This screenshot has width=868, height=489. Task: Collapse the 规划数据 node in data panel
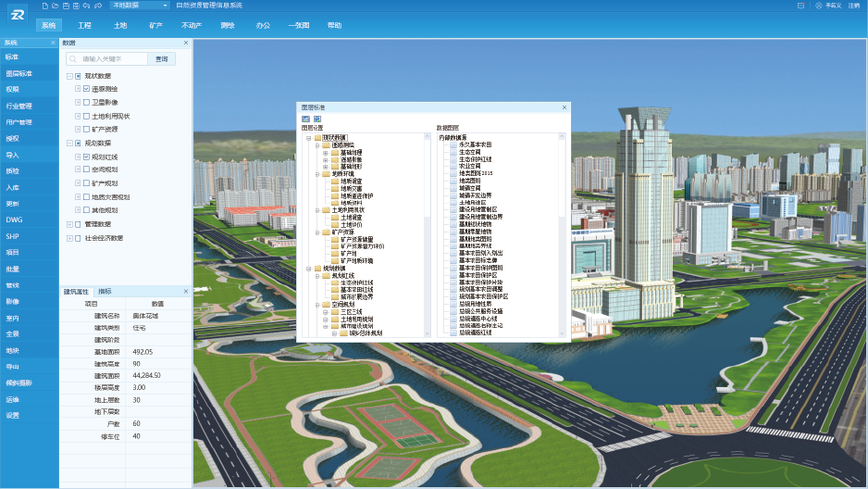pyautogui.click(x=68, y=144)
